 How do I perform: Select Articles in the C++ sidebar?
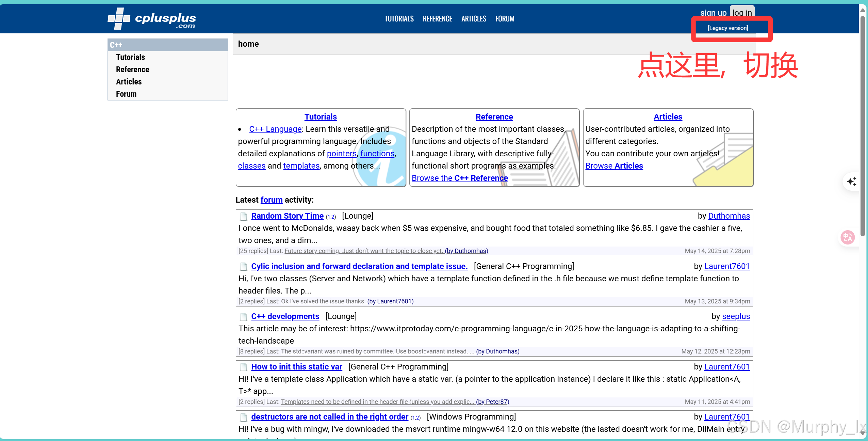pos(129,82)
